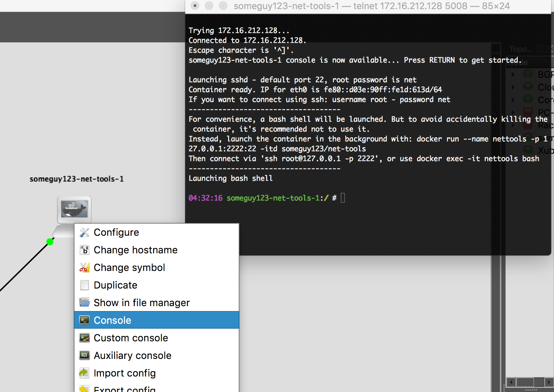Click the folder icon for Show in file manager
This screenshot has height=392, width=554.
pyautogui.click(x=84, y=302)
